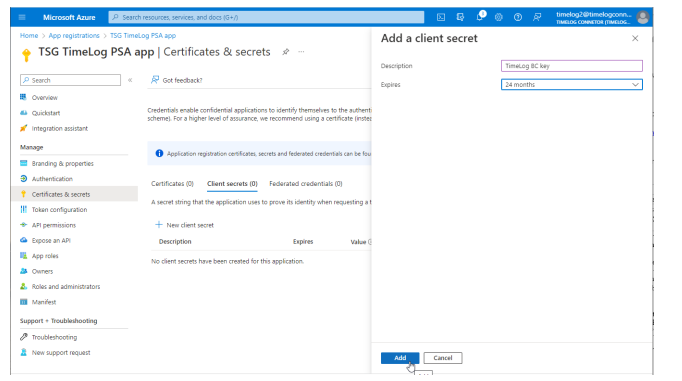The image size is (682, 381).
Task: Expand the Expires 24 months dropdown
Action: click(x=572, y=84)
